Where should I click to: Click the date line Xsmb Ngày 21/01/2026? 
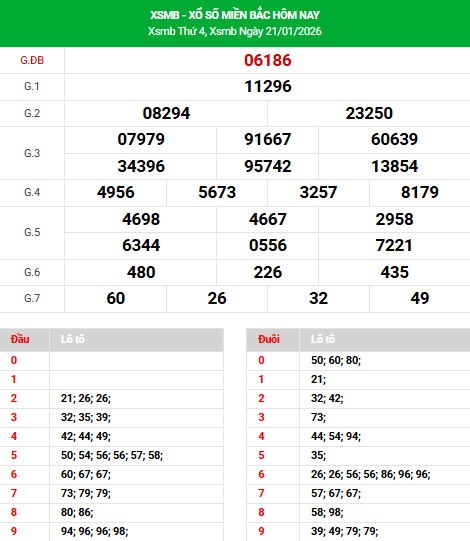tap(266, 31)
